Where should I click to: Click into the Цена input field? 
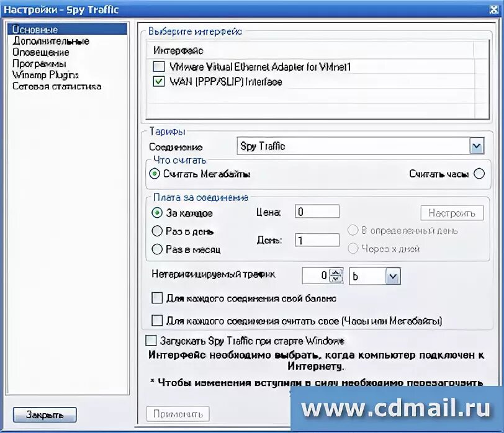(317, 212)
